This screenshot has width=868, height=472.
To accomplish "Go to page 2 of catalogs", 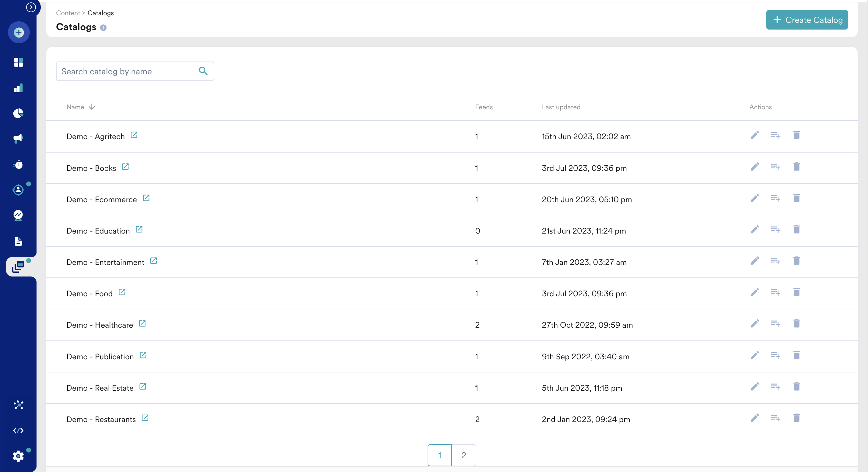I will tap(463, 455).
